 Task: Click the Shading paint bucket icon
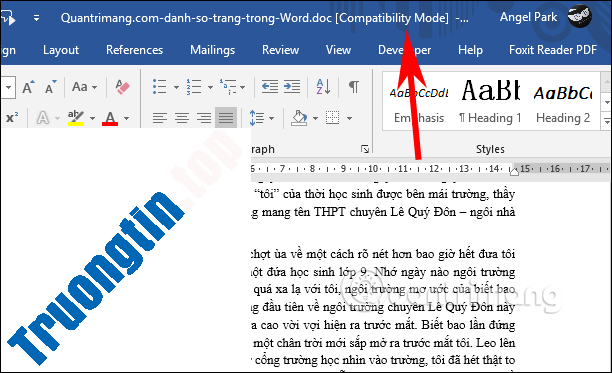(x=299, y=117)
